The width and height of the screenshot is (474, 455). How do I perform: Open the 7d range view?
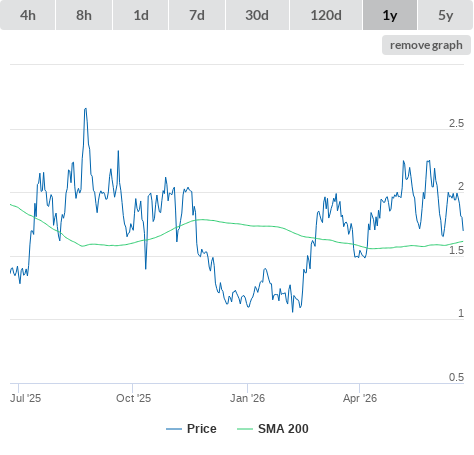[x=197, y=15]
